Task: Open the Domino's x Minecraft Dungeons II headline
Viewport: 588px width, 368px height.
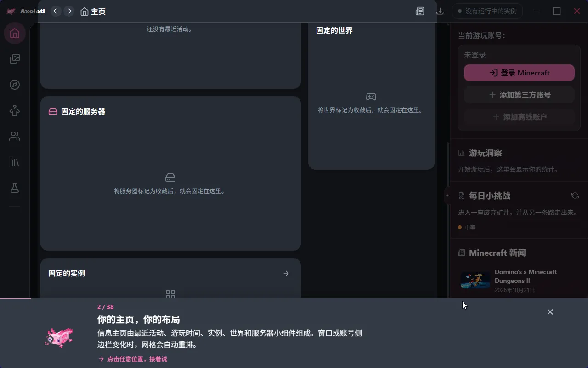Action: 526,276
